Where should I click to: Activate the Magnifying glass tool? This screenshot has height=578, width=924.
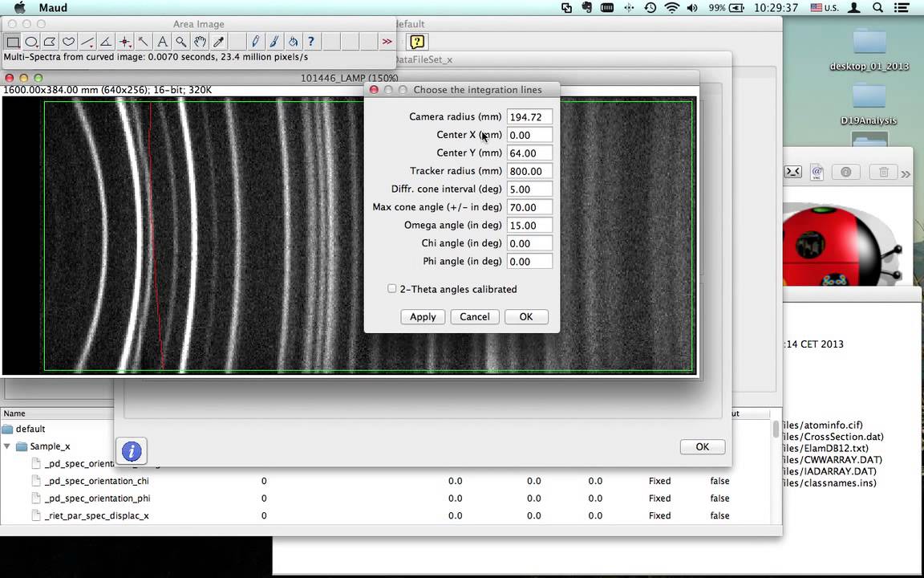click(x=181, y=42)
